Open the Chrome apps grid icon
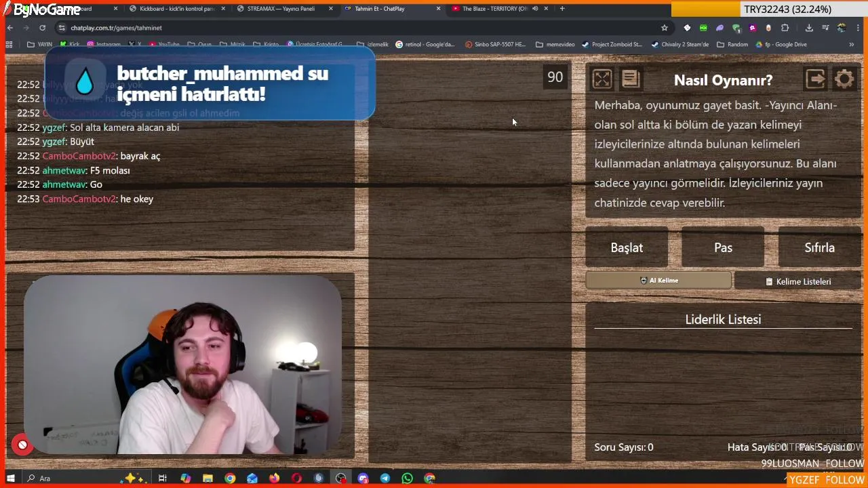This screenshot has width=868, height=488. (x=9, y=45)
